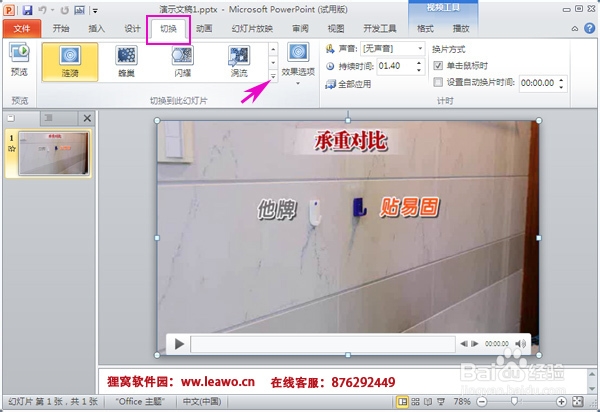
Task: Increase auto-advance time with up arrow
Action: 561,79
